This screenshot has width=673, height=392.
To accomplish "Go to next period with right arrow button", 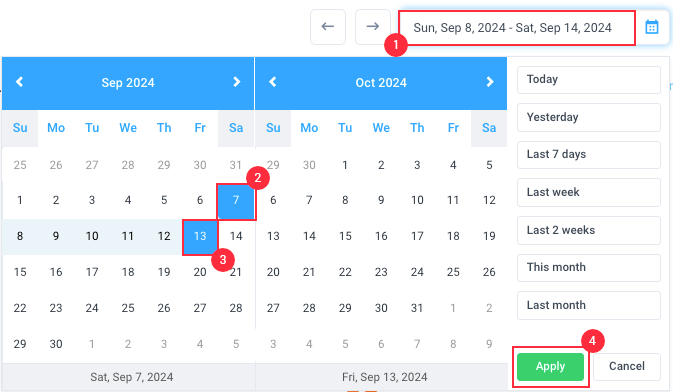I will coord(373,27).
